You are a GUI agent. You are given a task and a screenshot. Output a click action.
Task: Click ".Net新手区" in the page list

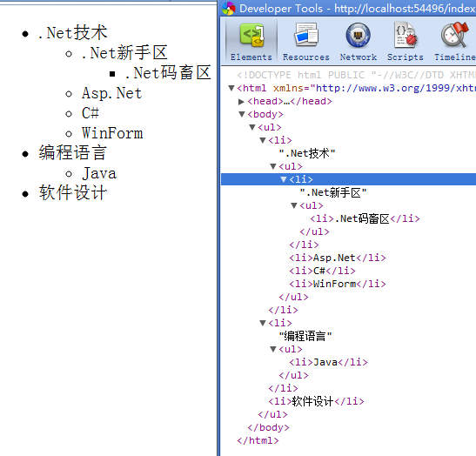tap(124, 53)
